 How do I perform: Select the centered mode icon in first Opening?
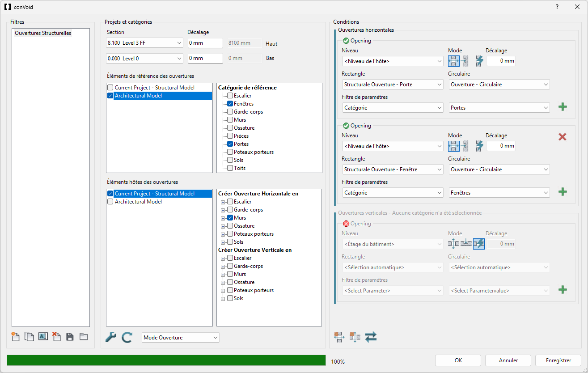point(454,60)
